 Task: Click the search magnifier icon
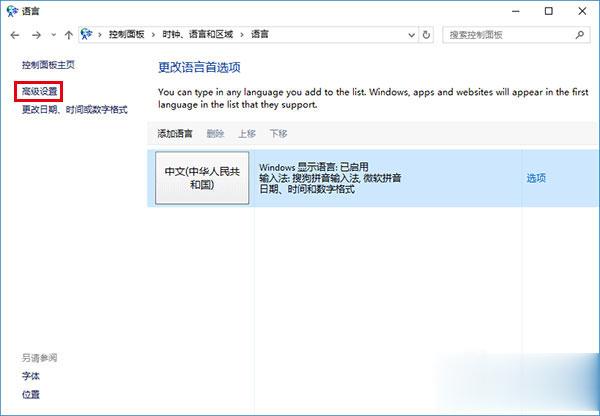[580, 35]
